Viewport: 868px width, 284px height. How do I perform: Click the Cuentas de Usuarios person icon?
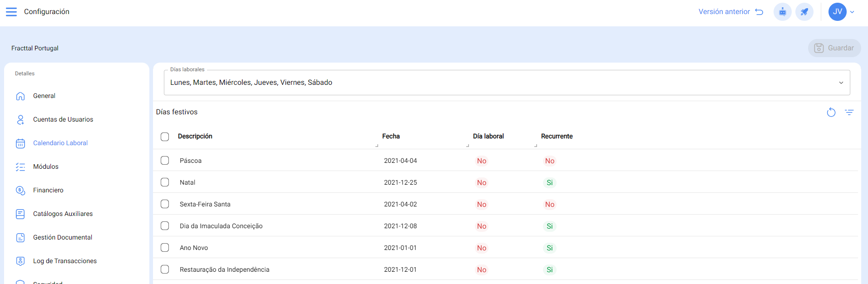[20, 120]
